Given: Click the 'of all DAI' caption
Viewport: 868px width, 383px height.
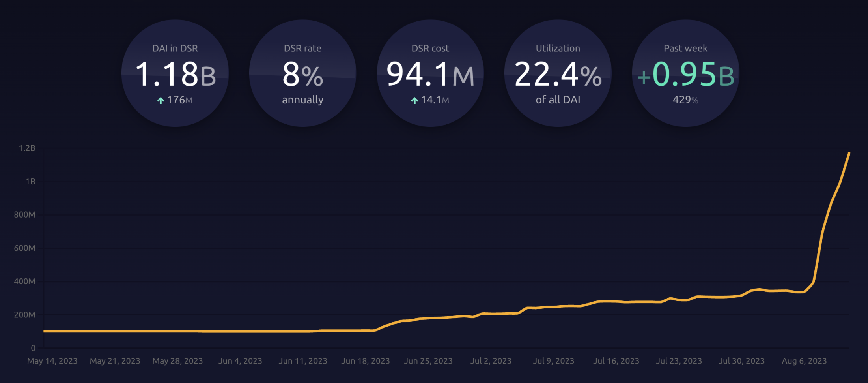Looking at the screenshot, I should (x=558, y=100).
